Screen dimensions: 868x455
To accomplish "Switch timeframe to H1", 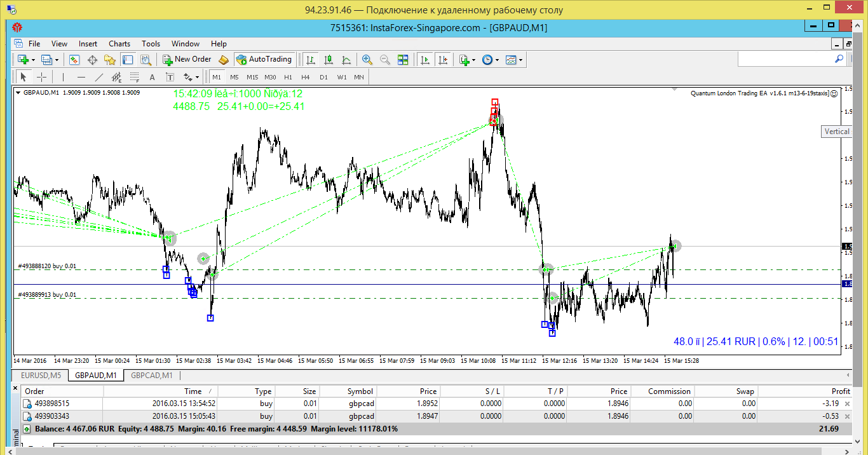I will (x=288, y=77).
